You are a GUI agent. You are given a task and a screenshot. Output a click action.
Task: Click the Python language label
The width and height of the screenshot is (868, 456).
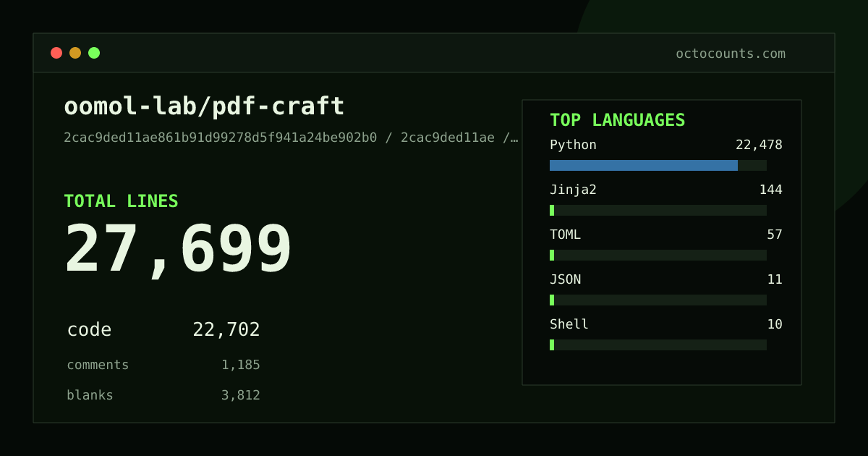573,145
